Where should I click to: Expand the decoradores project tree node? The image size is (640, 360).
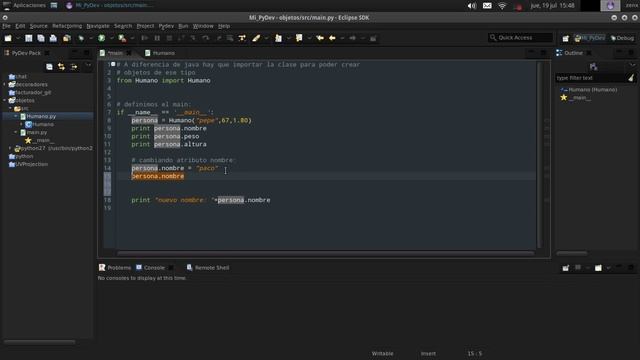4,84
